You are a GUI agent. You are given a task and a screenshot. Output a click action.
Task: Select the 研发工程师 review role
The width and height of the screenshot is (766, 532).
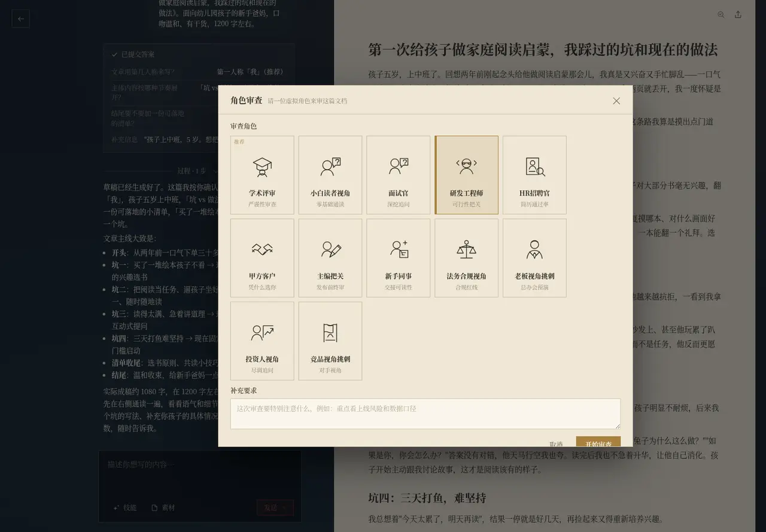click(x=466, y=175)
